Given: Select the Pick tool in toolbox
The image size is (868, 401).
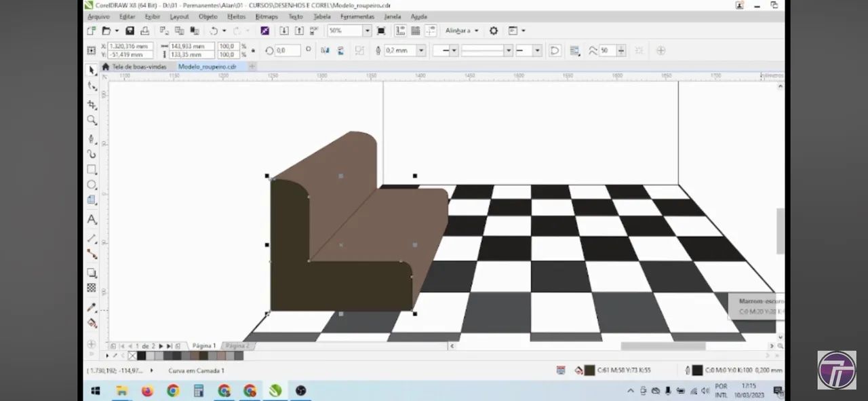Looking at the screenshot, I should [x=92, y=70].
